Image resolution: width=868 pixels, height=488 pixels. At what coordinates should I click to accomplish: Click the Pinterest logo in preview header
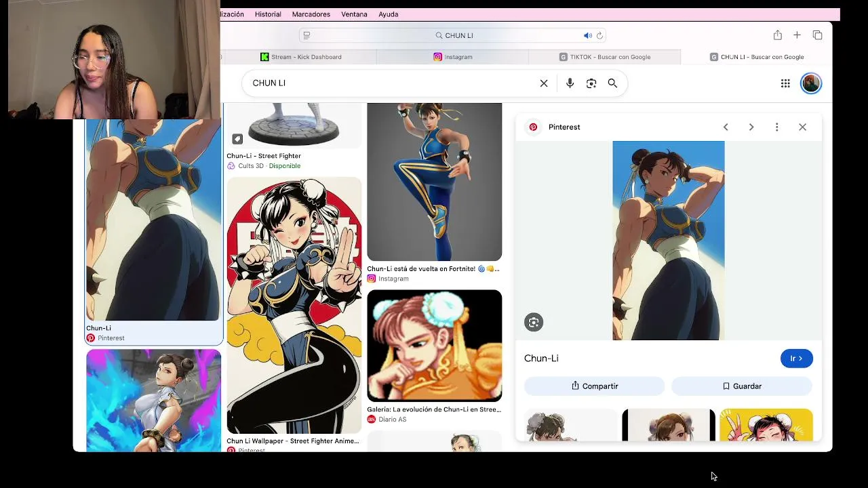pyautogui.click(x=534, y=127)
